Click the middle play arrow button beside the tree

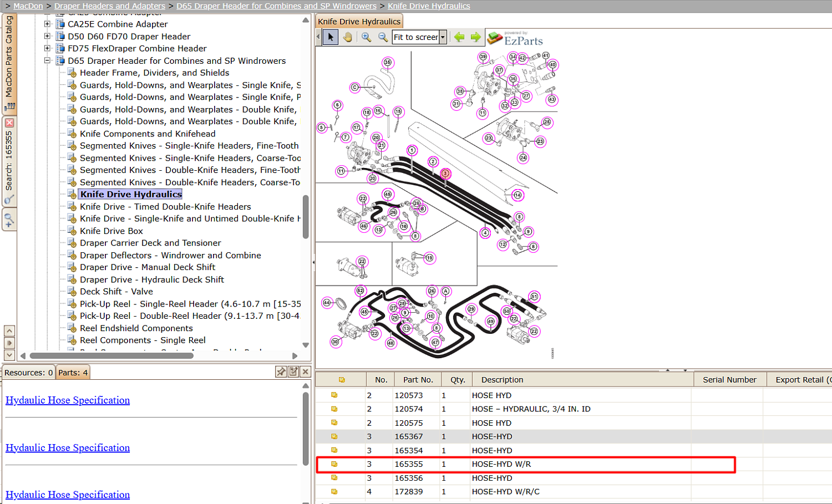pos(9,343)
